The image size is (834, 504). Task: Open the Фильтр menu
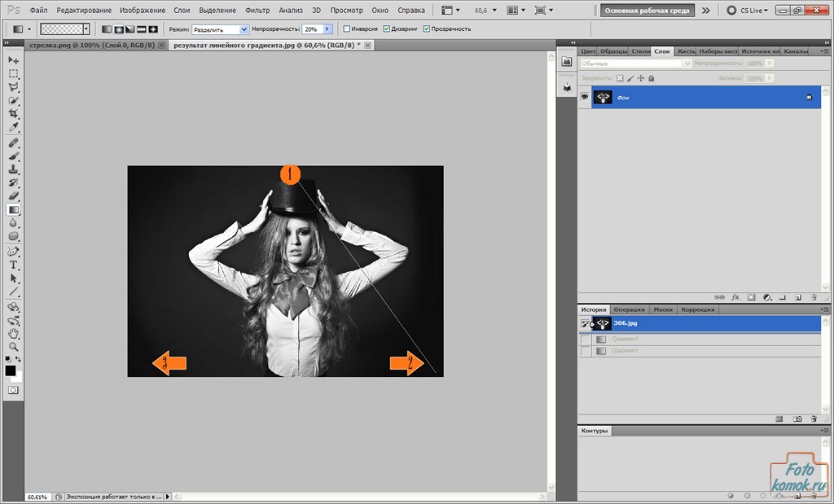[257, 11]
